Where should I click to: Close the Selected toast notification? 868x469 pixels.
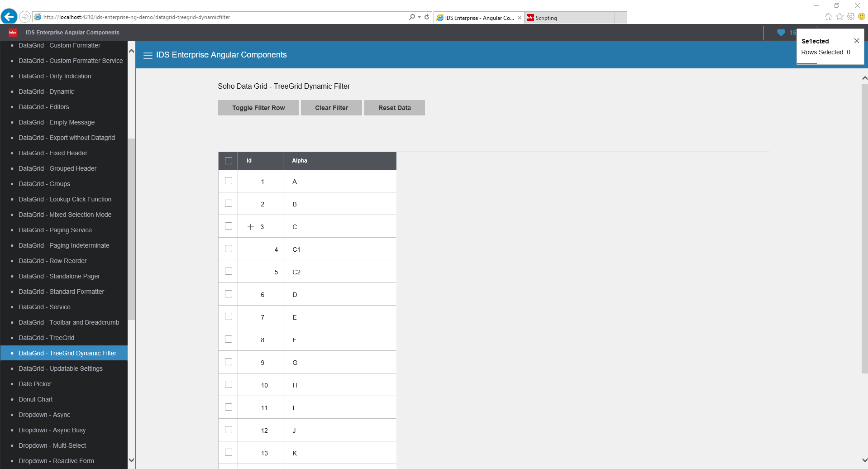[856, 41]
